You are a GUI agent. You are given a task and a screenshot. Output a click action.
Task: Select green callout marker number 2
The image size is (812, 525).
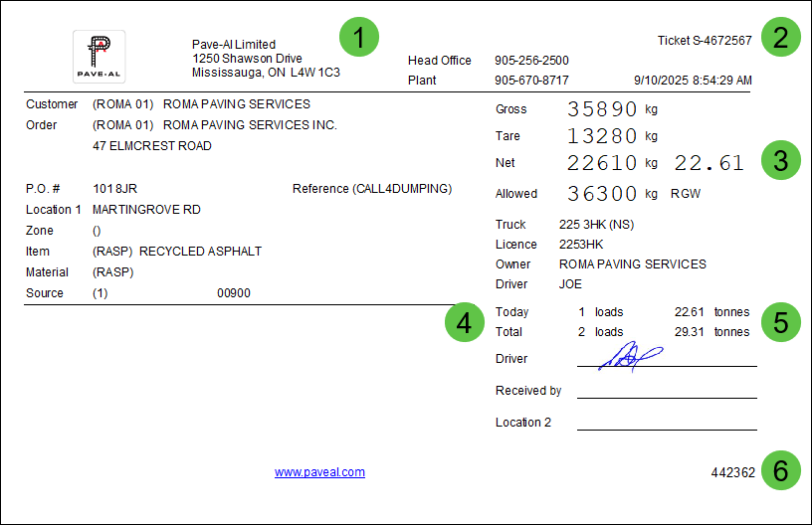click(x=781, y=39)
